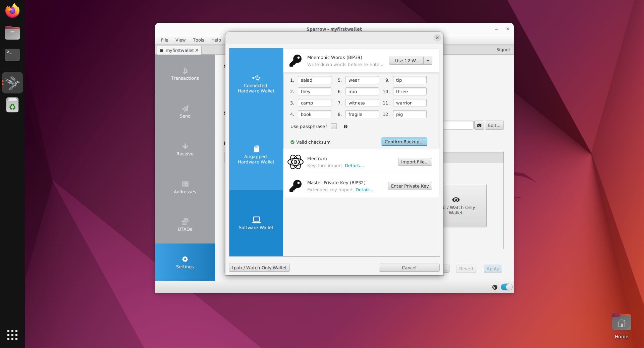Open Addresses in the sidebar
The height and width of the screenshot is (348, 644).
(185, 188)
